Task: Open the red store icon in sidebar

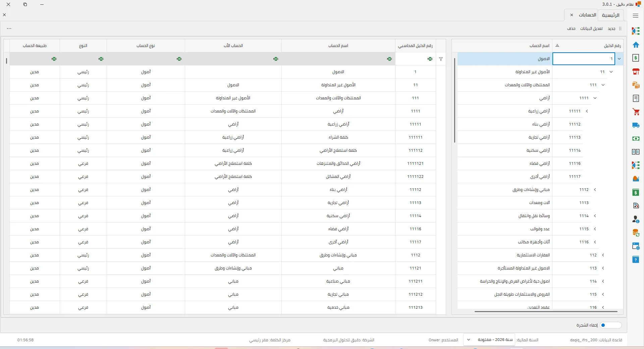Action: 636,71
